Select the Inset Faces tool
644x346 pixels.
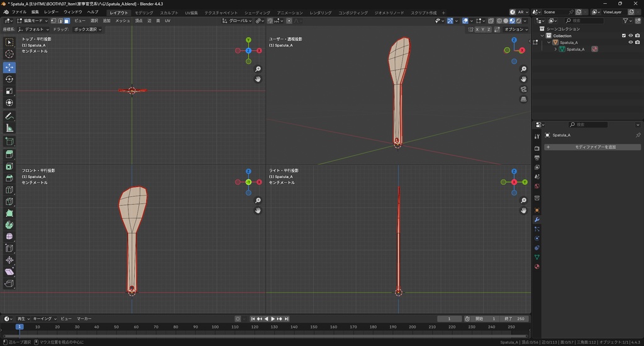[9, 167]
